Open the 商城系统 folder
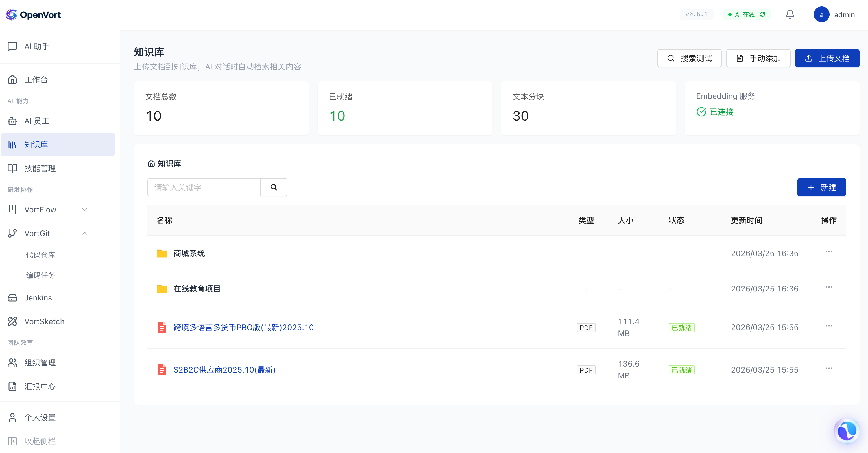Screen dimensions: 868x453 (189, 253)
